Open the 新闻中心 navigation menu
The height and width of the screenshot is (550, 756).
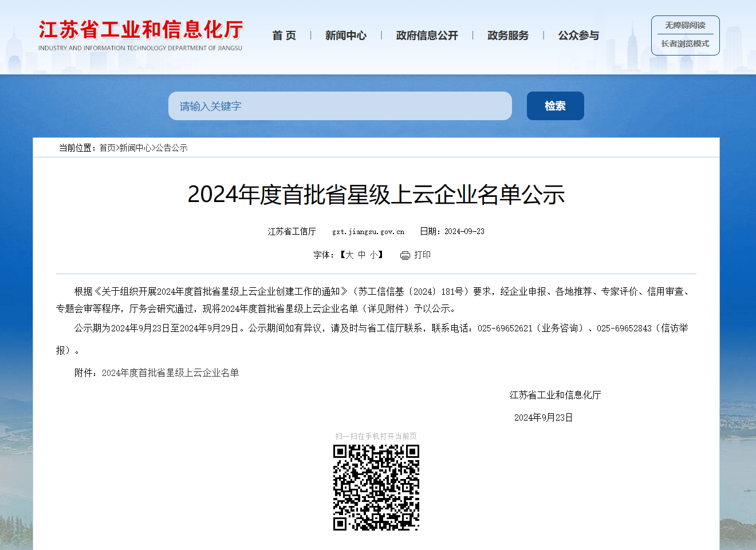point(345,35)
